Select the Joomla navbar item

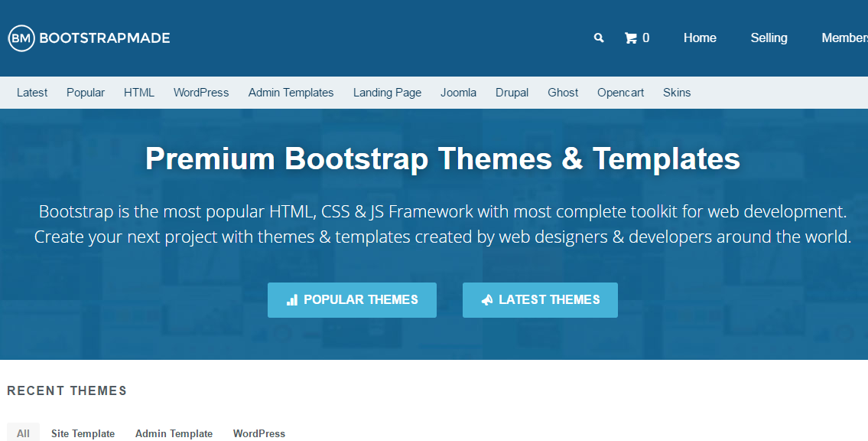(x=458, y=92)
